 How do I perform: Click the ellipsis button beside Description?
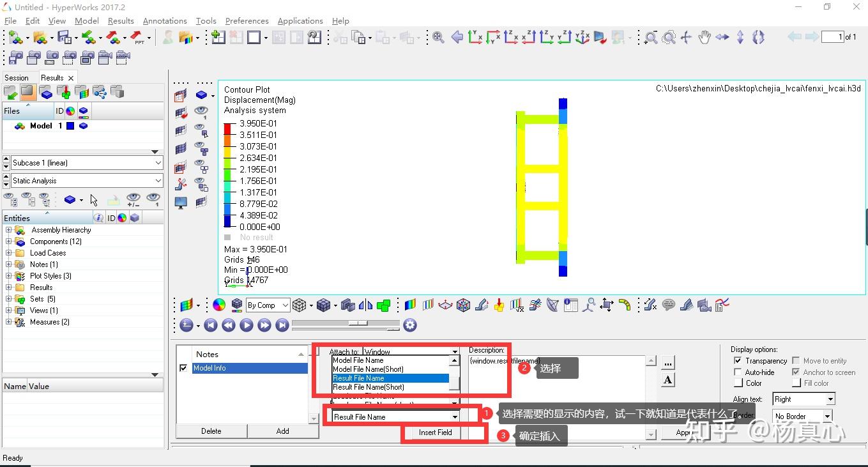coord(668,363)
